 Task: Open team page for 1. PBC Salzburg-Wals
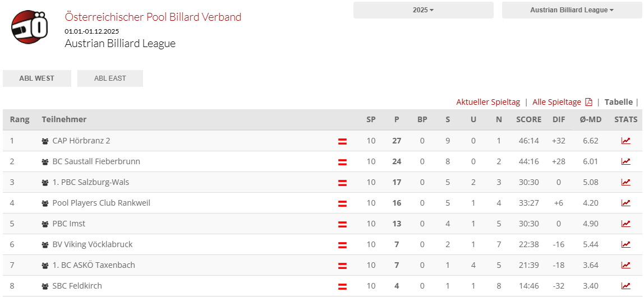pyautogui.click(x=91, y=182)
